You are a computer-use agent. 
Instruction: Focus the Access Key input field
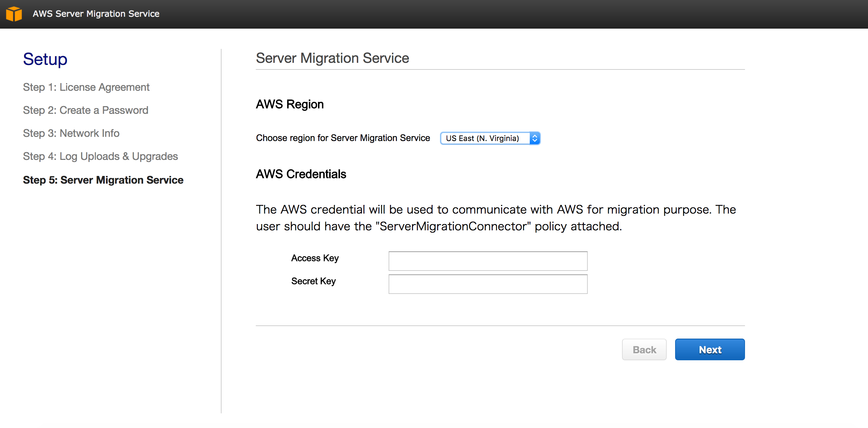[x=488, y=261]
